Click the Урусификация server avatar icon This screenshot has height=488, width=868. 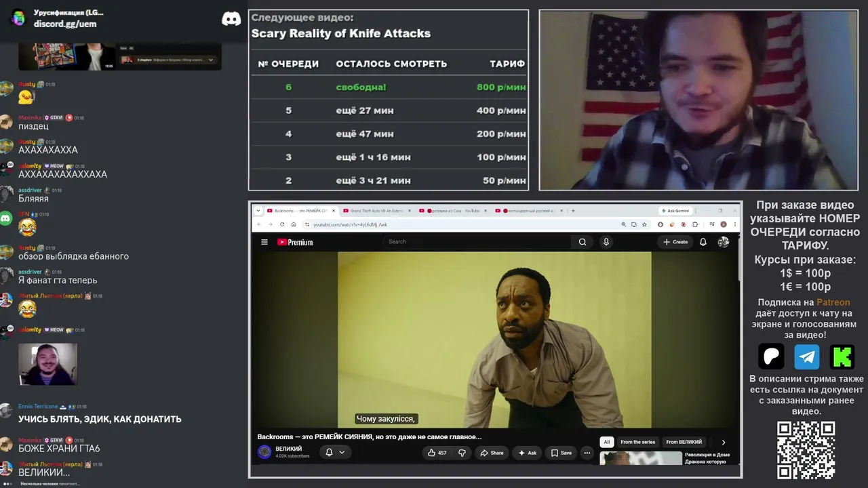18,18
